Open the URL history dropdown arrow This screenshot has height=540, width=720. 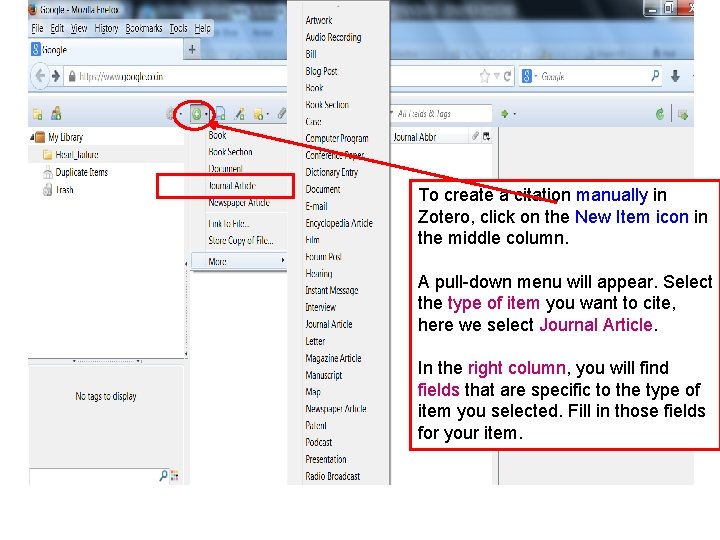pyautogui.click(x=496, y=76)
